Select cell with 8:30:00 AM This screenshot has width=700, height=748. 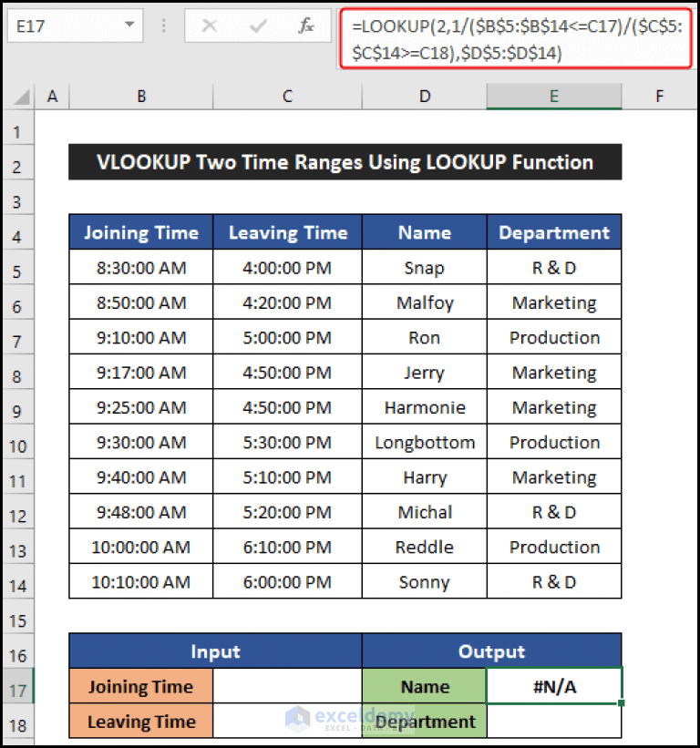pyautogui.click(x=141, y=268)
